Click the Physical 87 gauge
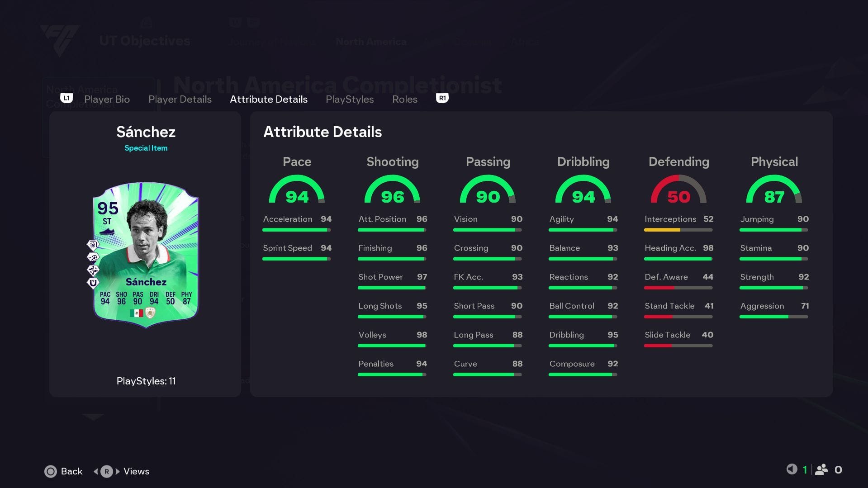Image resolution: width=868 pixels, height=488 pixels. (x=774, y=189)
